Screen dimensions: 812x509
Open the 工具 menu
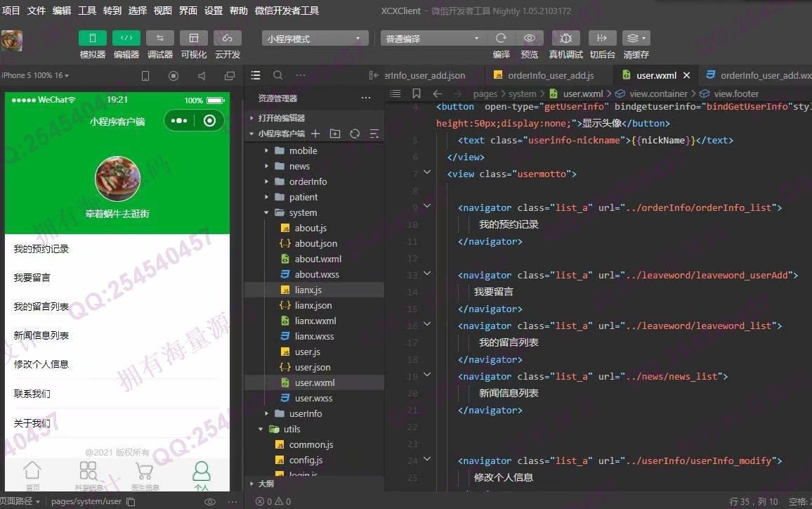click(87, 11)
